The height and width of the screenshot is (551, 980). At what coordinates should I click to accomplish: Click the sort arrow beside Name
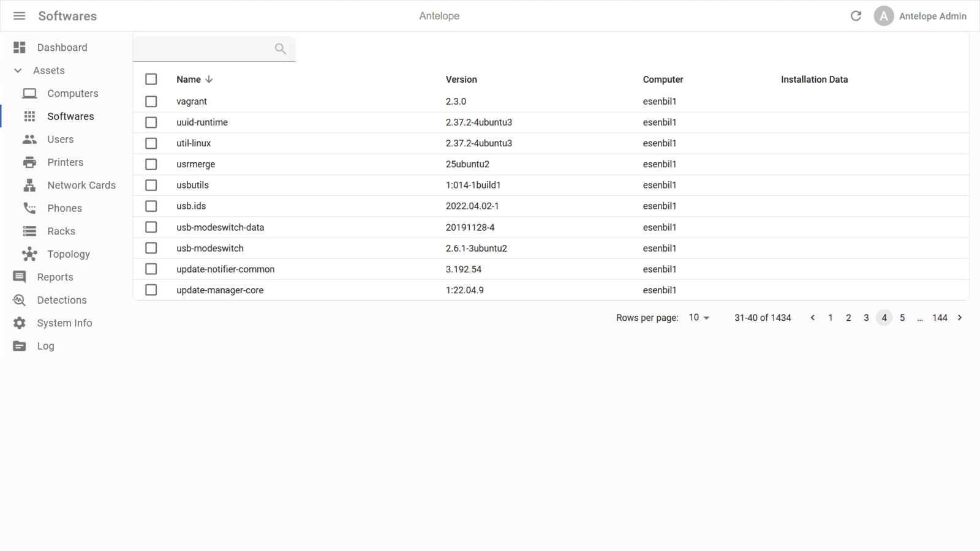click(x=209, y=80)
